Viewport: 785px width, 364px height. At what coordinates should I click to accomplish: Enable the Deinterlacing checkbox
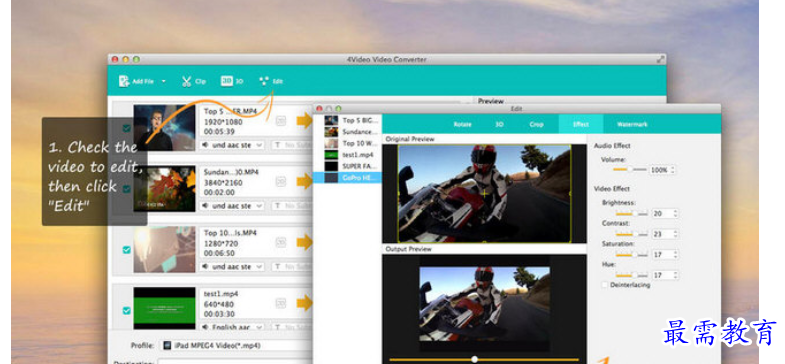pos(605,285)
